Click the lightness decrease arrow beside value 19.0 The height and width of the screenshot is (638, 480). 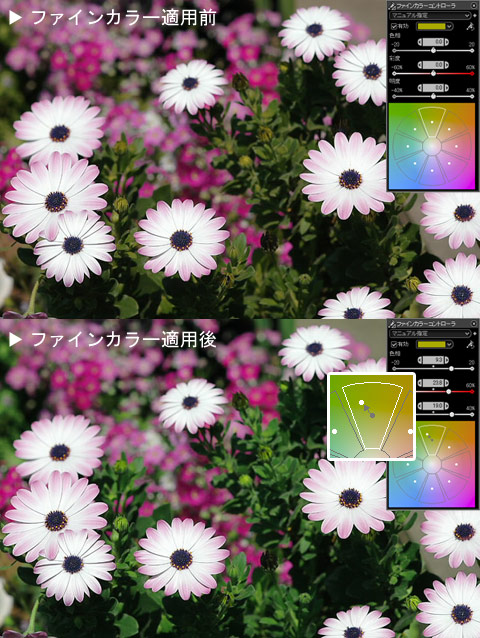[x=419, y=406]
